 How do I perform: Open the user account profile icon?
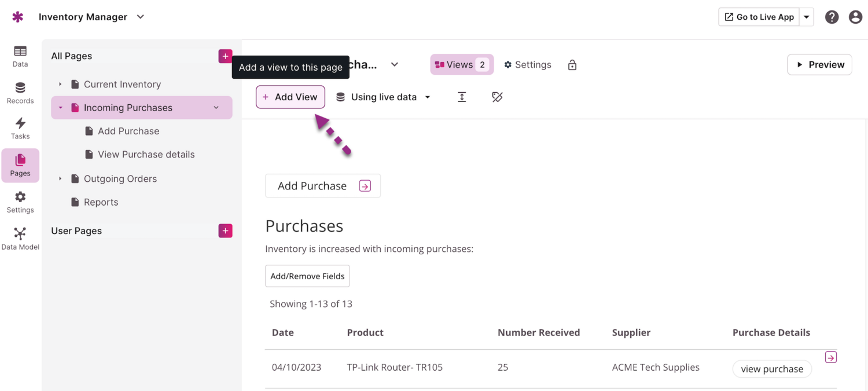tap(855, 17)
